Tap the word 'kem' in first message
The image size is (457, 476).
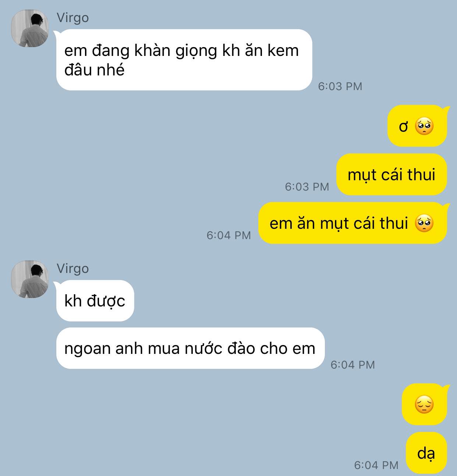coord(283,51)
